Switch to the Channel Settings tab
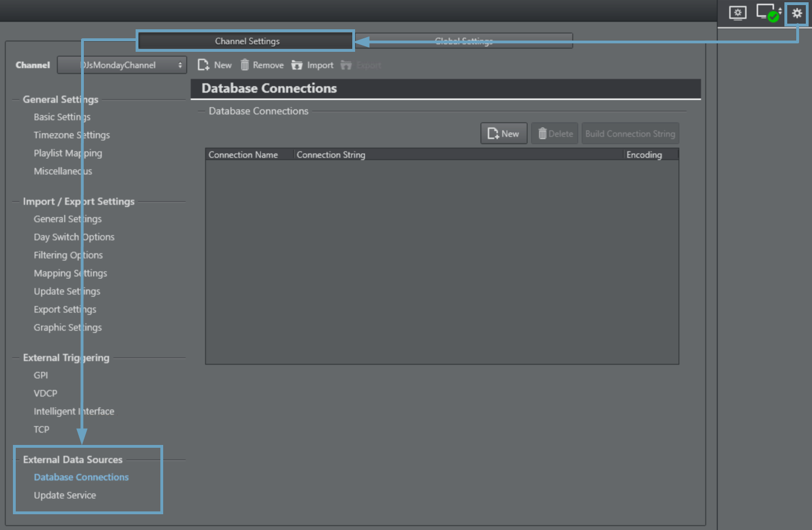Image resolution: width=812 pixels, height=530 pixels. [x=246, y=41]
